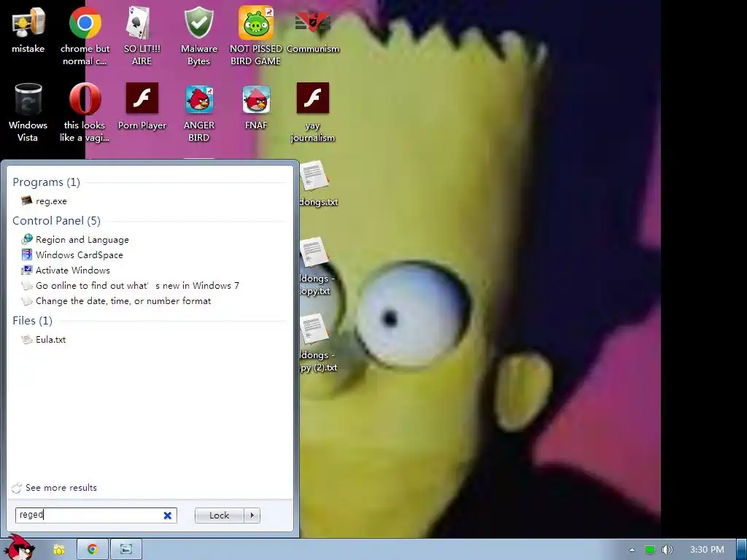Open the Eula.txt file result
Viewport: 747px width, 560px height.
pyautogui.click(x=43, y=340)
